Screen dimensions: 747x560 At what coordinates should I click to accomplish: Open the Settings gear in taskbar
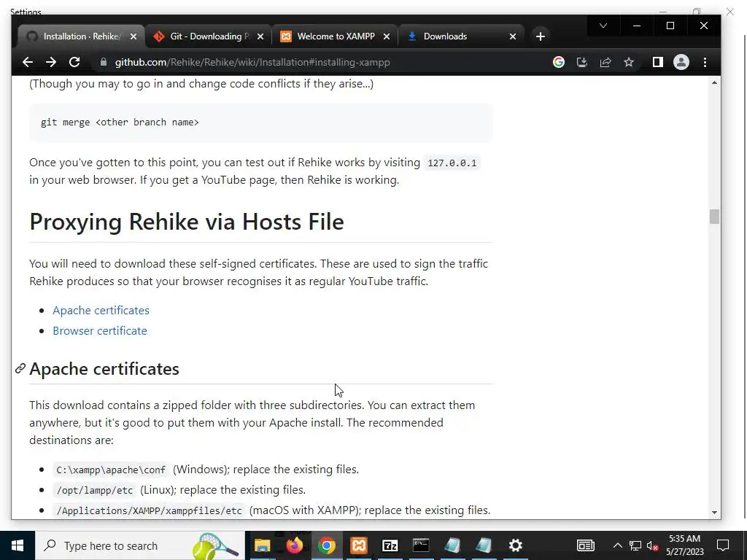(516, 545)
